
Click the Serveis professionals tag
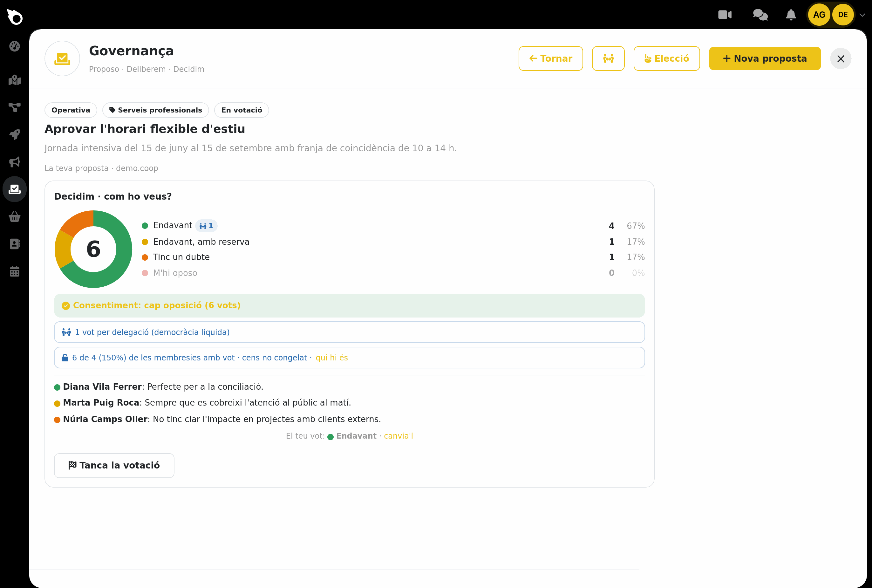point(156,110)
